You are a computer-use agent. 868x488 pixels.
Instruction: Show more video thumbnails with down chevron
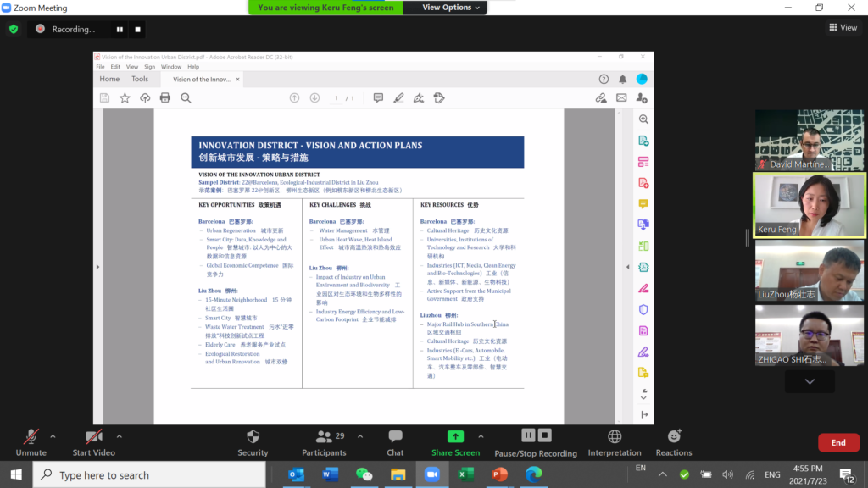click(x=810, y=382)
